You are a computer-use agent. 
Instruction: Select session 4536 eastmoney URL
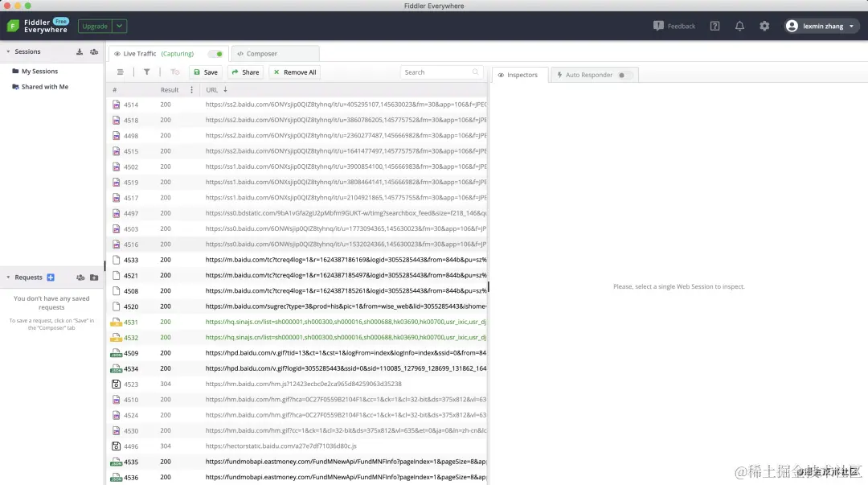(346, 477)
